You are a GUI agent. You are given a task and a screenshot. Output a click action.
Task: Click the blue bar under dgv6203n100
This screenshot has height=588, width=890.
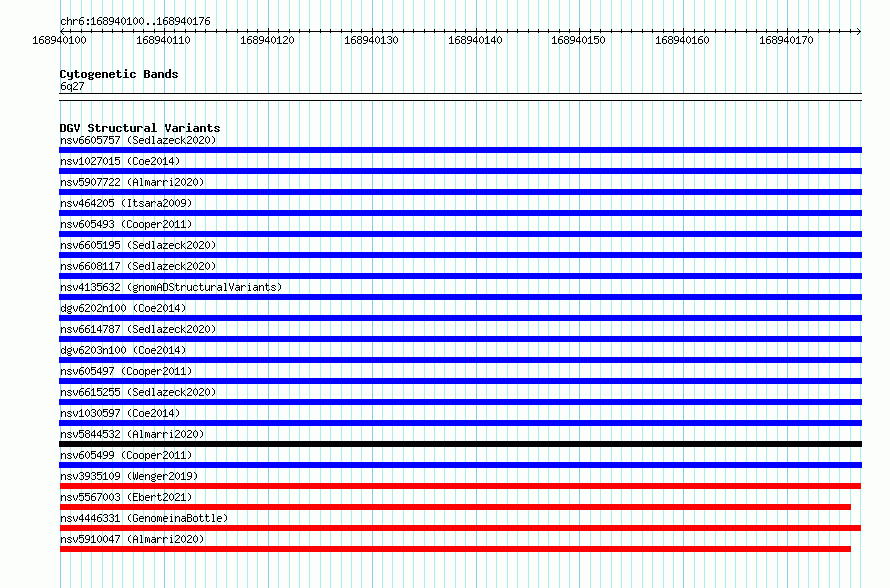click(460, 360)
